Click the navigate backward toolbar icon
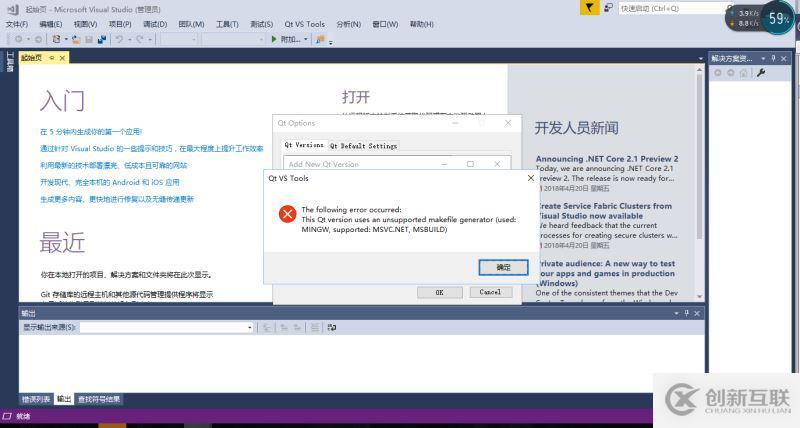Viewport: 800px width, 428px height. click(18, 39)
